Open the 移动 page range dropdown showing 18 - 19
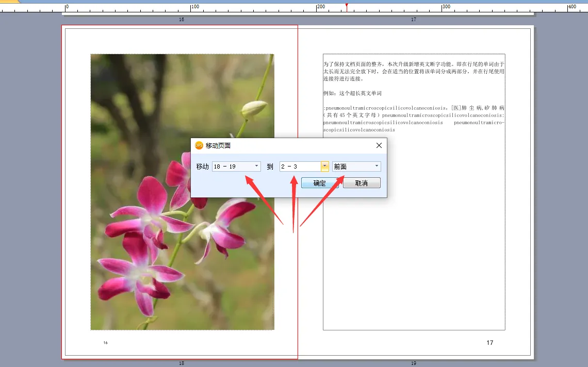 click(x=256, y=166)
